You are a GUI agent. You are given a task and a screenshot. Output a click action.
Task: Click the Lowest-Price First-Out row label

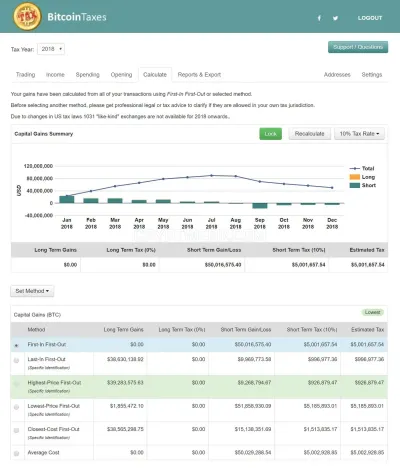coord(54,406)
